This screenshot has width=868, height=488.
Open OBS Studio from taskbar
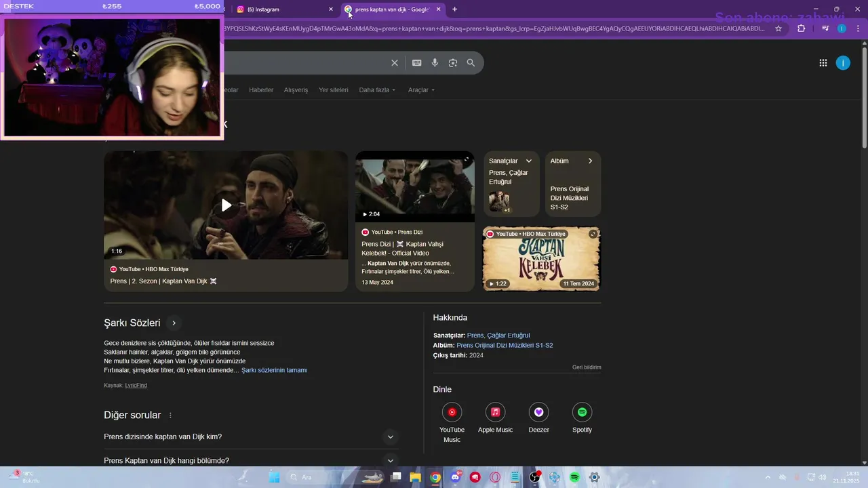click(535, 477)
